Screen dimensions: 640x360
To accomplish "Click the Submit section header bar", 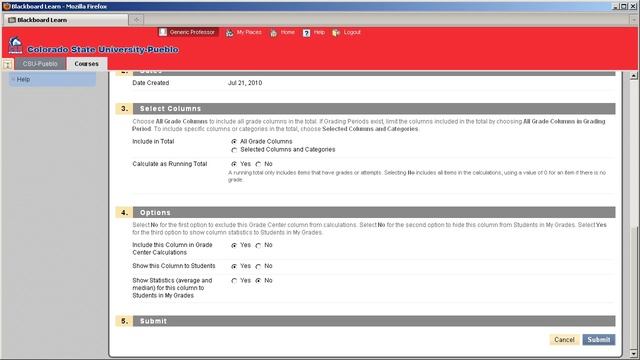I will (x=365, y=321).
